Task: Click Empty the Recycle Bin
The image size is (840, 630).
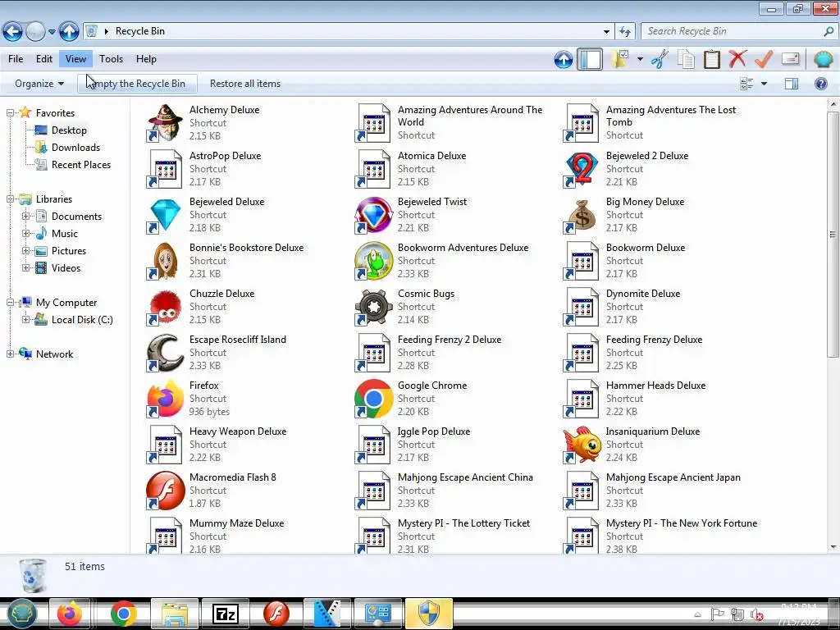Action: (x=137, y=84)
